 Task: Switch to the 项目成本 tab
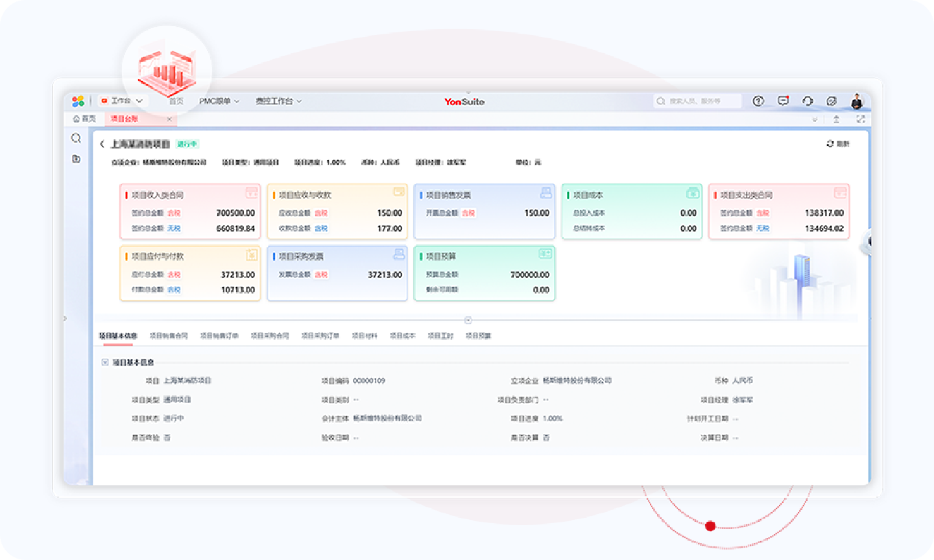(x=402, y=336)
